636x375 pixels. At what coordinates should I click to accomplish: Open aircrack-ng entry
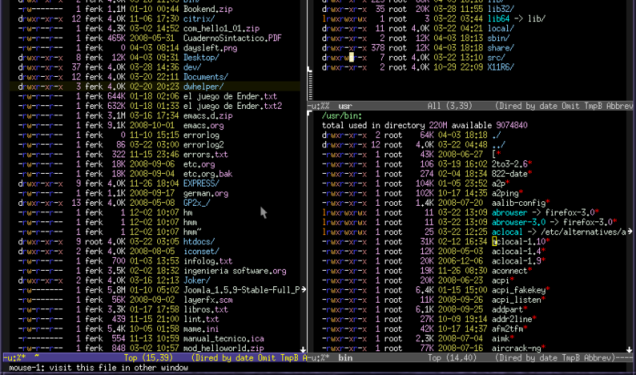click(x=516, y=348)
